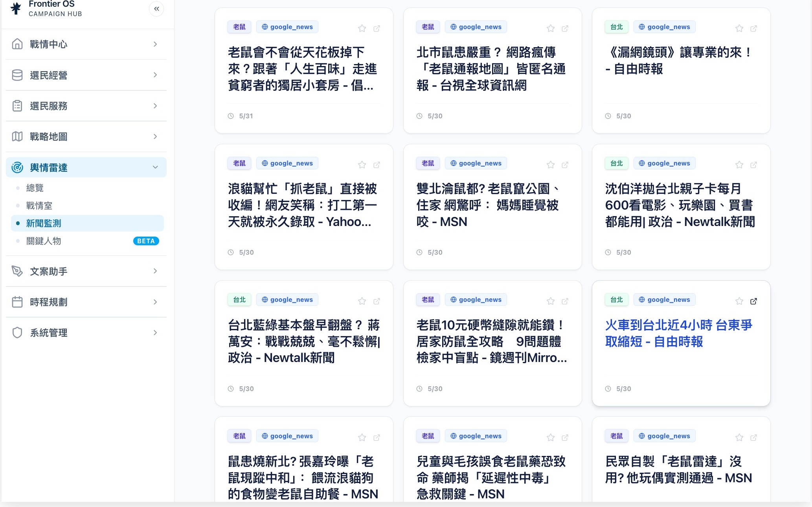812x507 pixels.
Task: Open 北市鼠患嚴重 article in new tab
Action: [565, 28]
